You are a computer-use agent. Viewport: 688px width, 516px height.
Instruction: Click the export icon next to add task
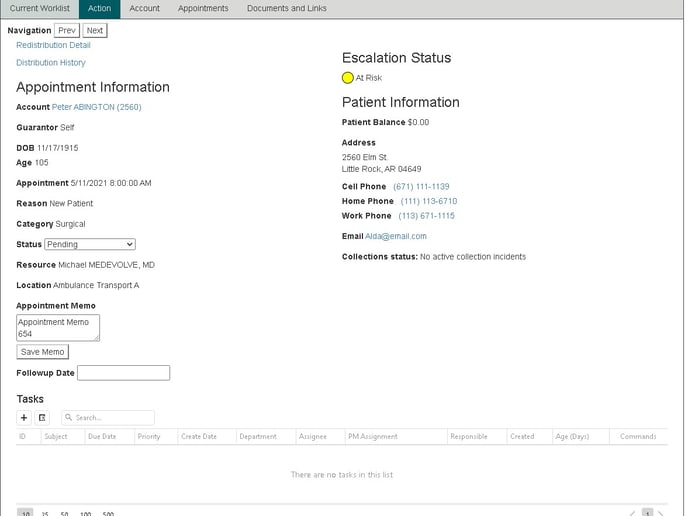42,417
